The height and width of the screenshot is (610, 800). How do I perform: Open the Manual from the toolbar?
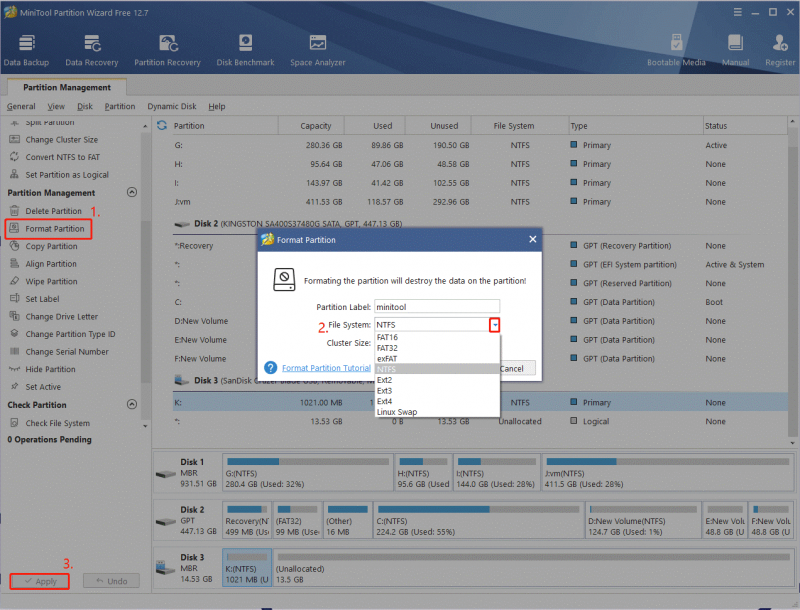pyautogui.click(x=735, y=50)
